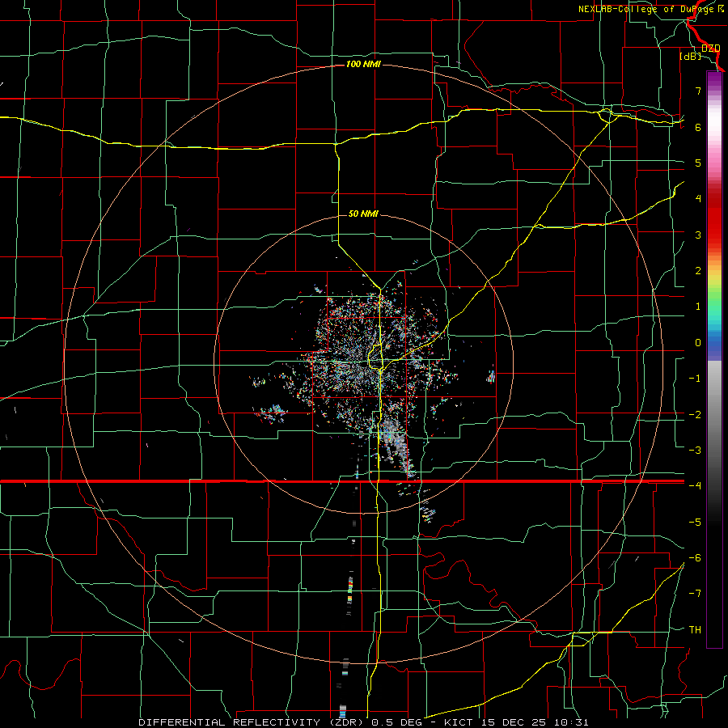Click the "-1" value on the color scale
728x728 pixels.
tap(695, 379)
